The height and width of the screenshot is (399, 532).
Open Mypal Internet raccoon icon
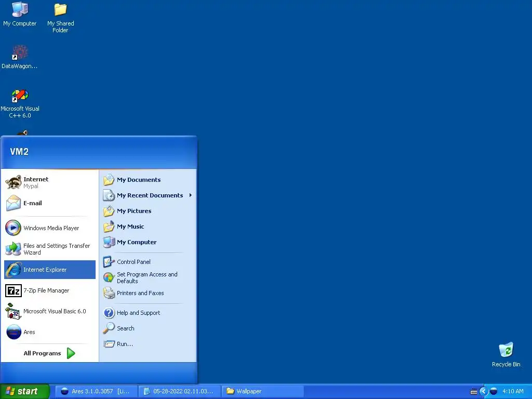click(x=14, y=182)
